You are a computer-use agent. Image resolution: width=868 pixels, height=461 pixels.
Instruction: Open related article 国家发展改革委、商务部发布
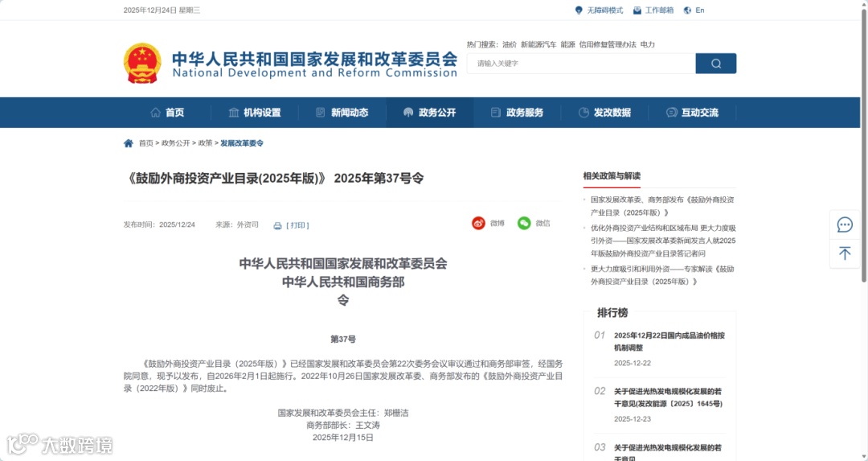pos(662,206)
